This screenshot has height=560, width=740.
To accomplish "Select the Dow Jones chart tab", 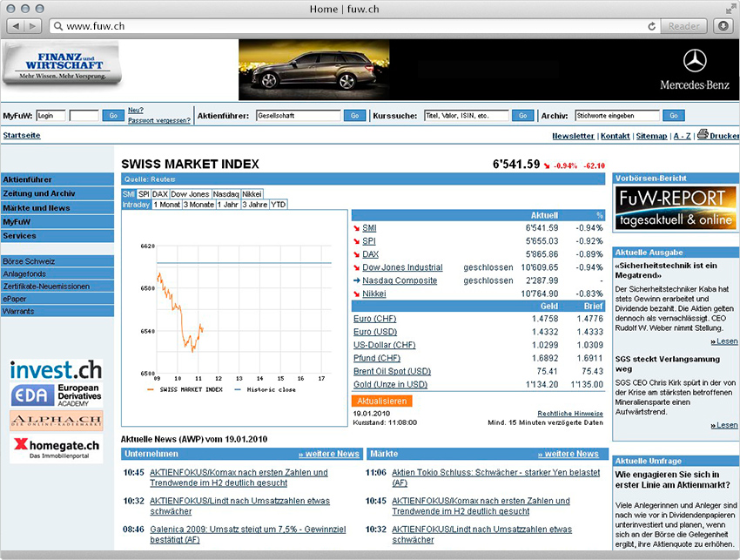I will coord(190,194).
